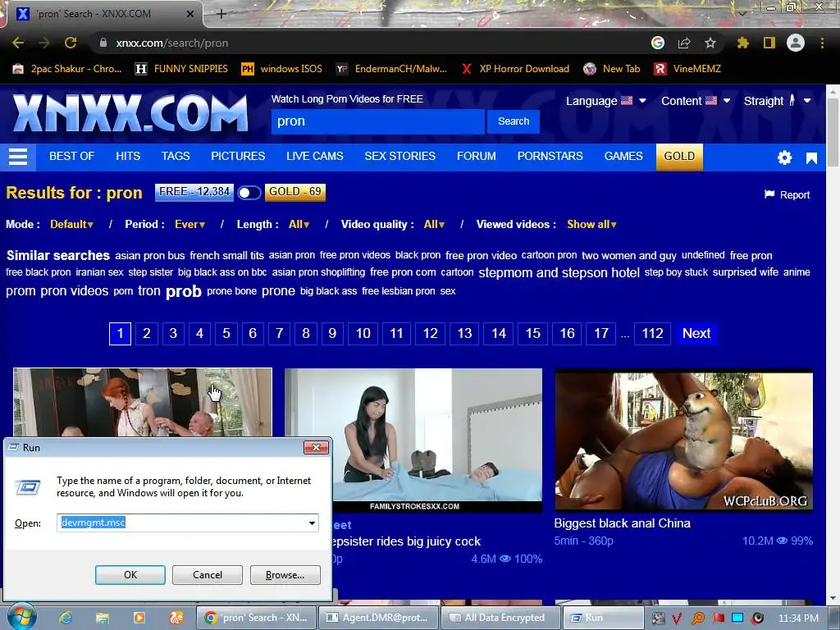
Task: Open the Period Ever filter dropdown
Action: coord(189,225)
